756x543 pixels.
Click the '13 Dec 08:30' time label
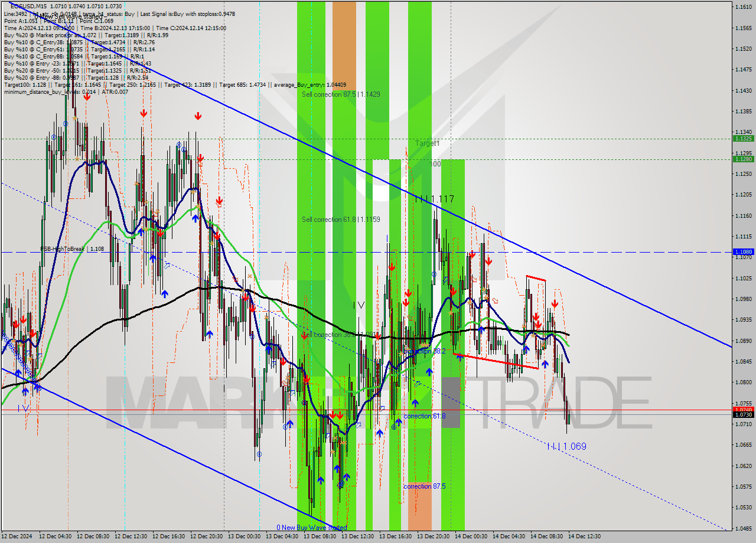point(320,537)
